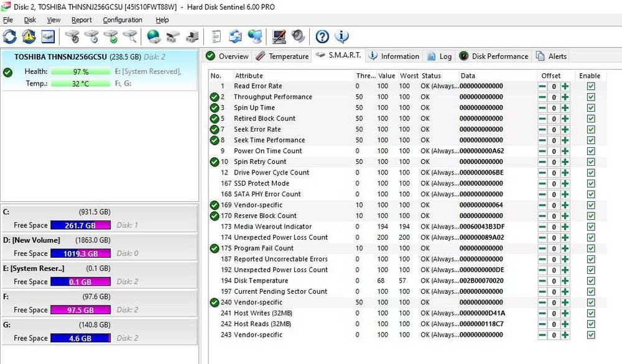The height and width of the screenshot is (364, 622).
Task: Click the disk with stethoscope test icon
Action: coord(72,37)
